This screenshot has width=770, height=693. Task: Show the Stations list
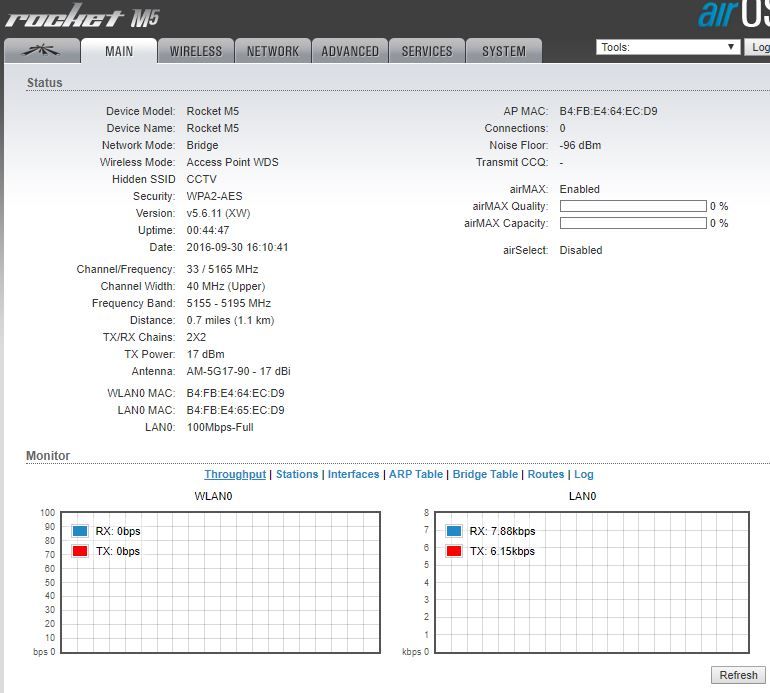(297, 474)
